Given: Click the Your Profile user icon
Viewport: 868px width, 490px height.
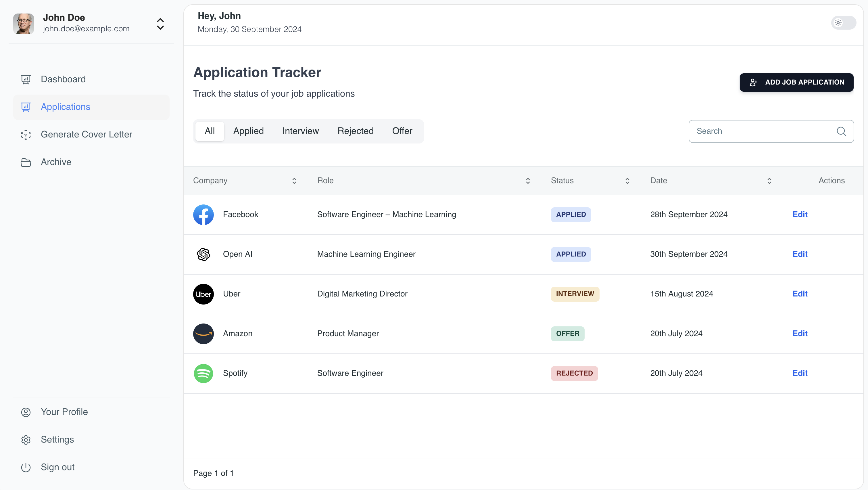Looking at the screenshot, I should (x=26, y=412).
